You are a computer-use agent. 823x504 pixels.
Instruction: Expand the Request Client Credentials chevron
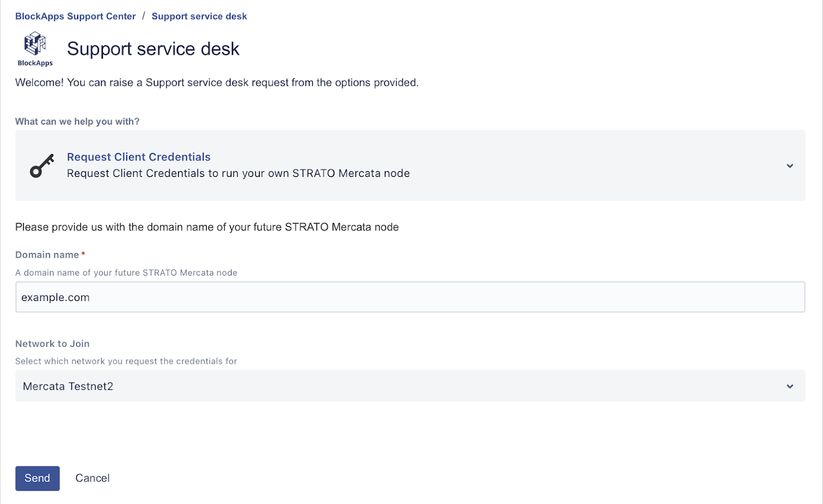coord(790,166)
